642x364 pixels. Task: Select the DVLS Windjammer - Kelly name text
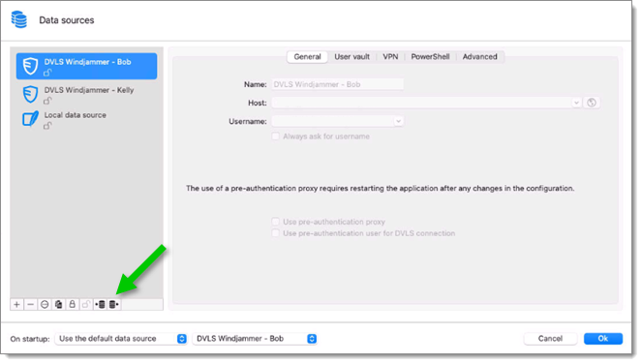(89, 90)
